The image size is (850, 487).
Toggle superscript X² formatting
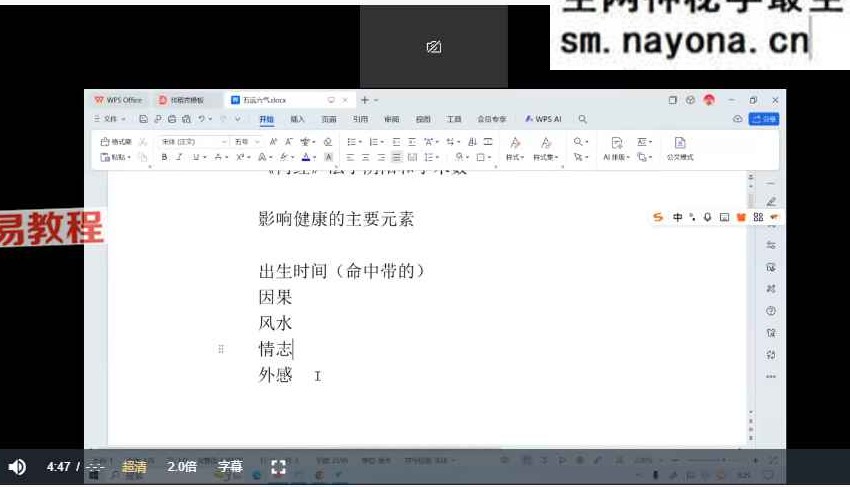240,157
